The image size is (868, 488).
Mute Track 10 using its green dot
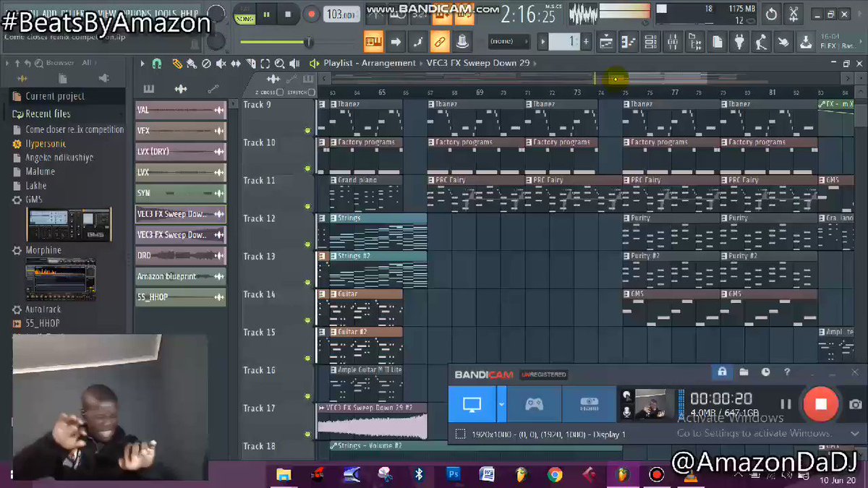coord(307,168)
